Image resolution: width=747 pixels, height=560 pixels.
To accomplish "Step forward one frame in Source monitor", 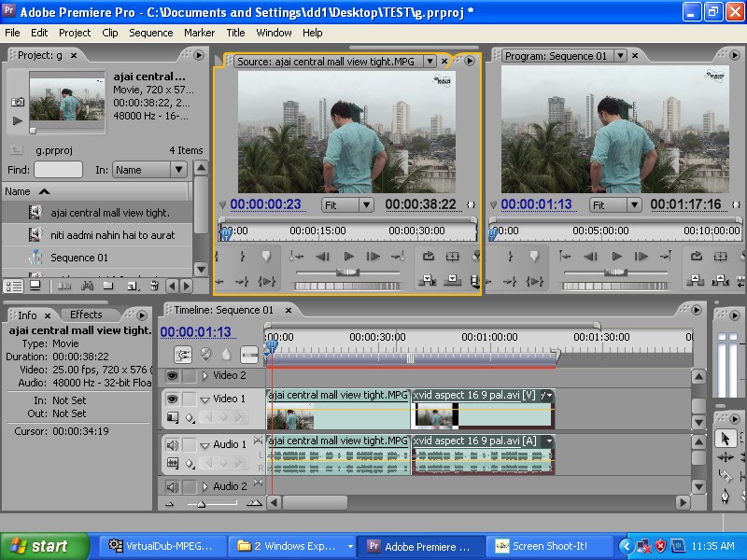I will click(x=373, y=257).
